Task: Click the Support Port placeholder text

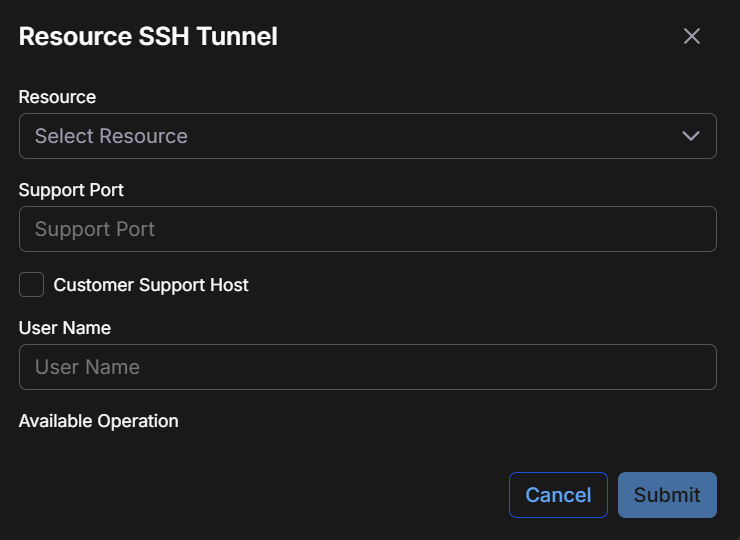Action: (x=95, y=229)
